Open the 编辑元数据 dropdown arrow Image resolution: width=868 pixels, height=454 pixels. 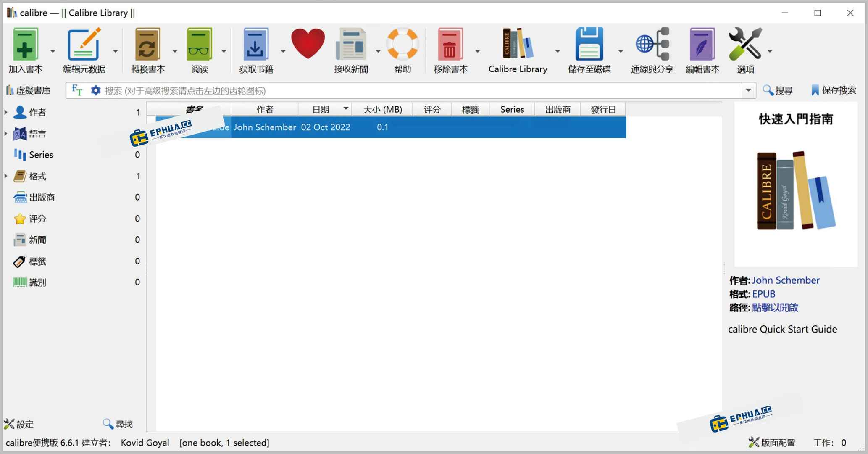coord(115,51)
